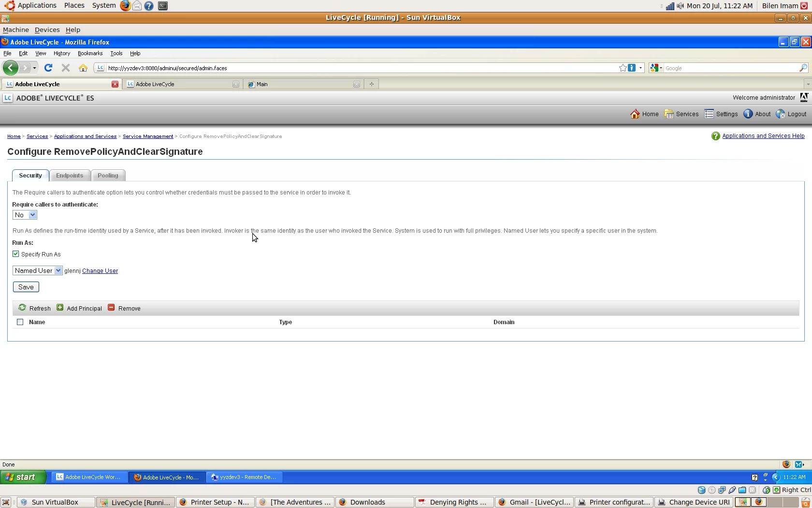This screenshot has height=508, width=812.
Task: Open the Named User dropdown
Action: (x=37, y=271)
